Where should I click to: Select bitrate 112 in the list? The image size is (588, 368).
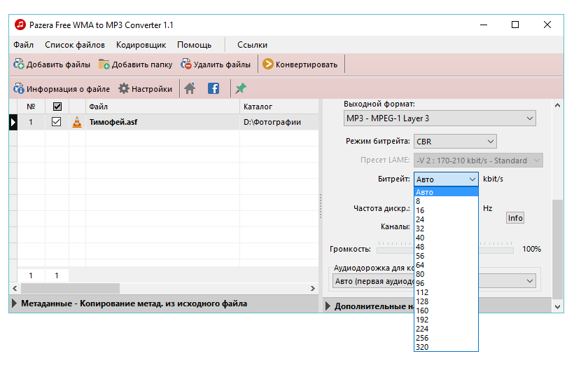click(447, 292)
